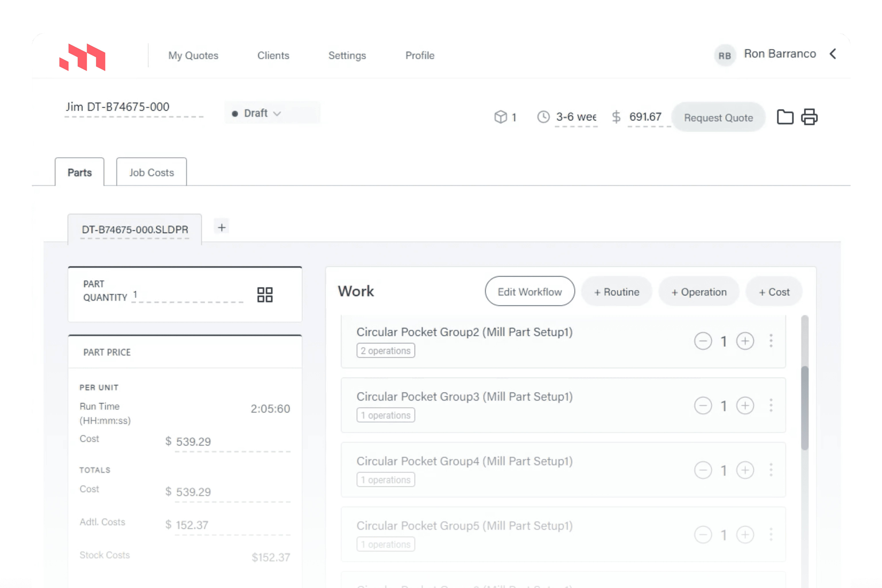Click the Work list vertical scrollbar

tap(805, 408)
